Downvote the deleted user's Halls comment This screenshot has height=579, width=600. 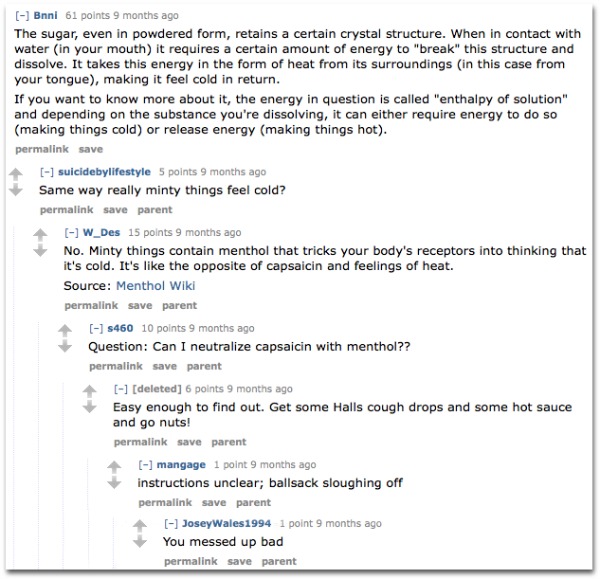point(90,407)
